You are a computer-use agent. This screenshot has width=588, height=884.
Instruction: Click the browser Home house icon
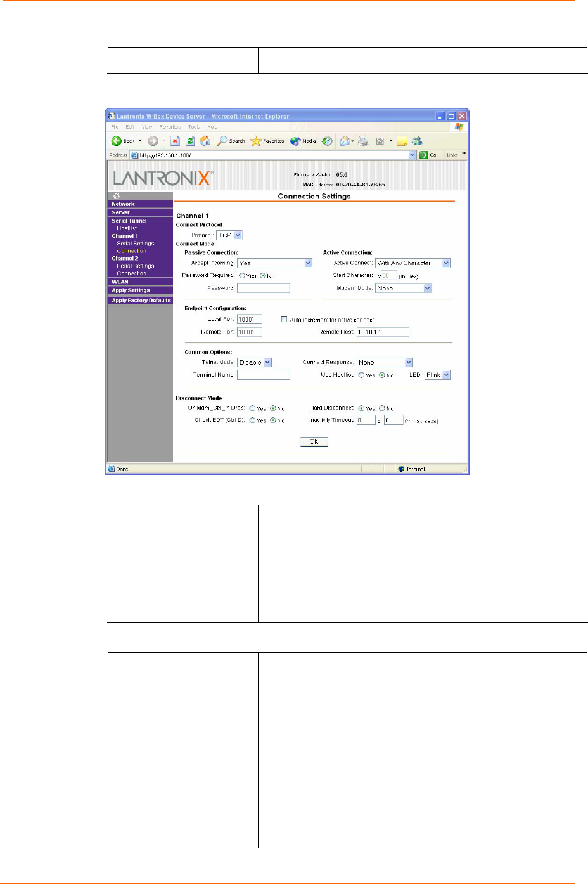pos(205,141)
